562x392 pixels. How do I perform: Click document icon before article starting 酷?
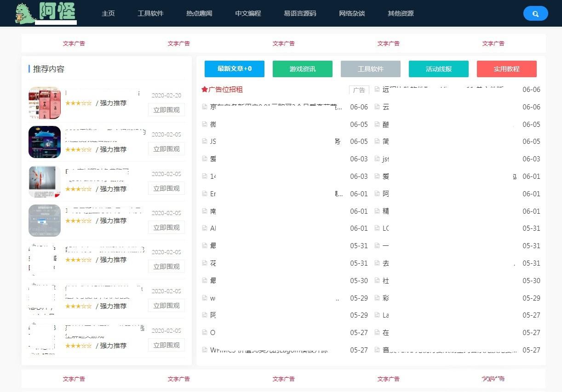coord(377,125)
